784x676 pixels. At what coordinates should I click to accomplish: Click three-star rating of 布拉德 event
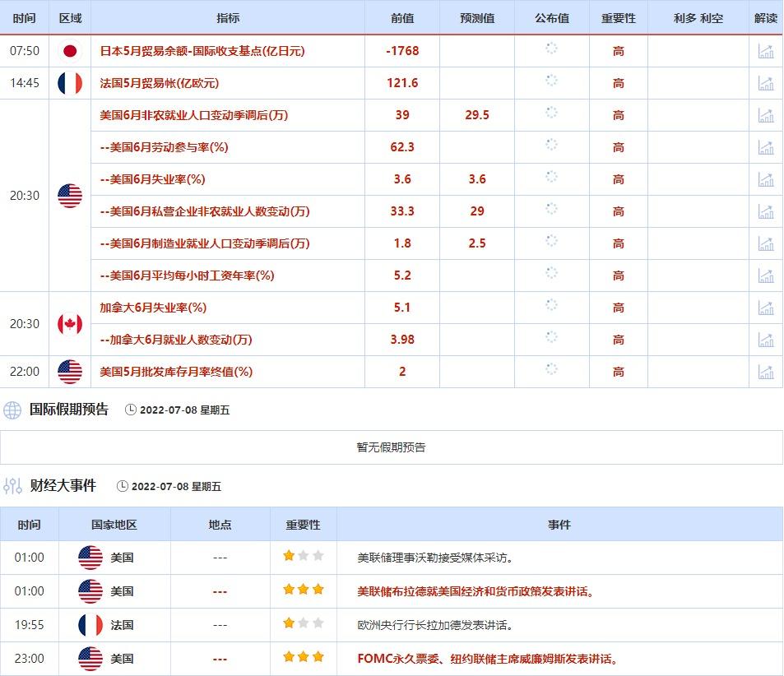303,589
